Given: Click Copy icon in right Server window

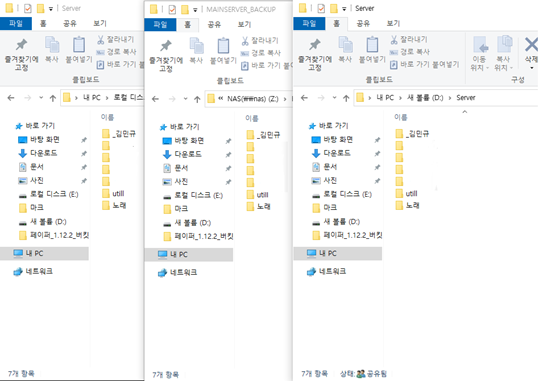Looking at the screenshot, I should click(345, 50).
